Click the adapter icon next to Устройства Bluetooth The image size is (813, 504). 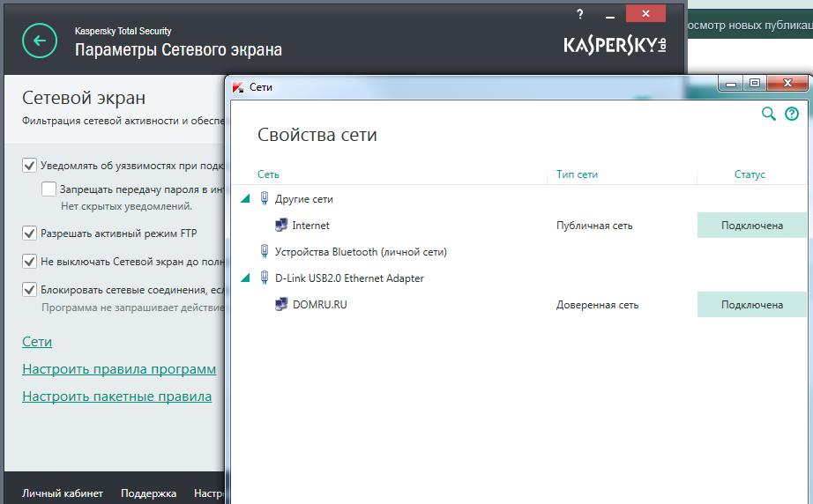[264, 252]
